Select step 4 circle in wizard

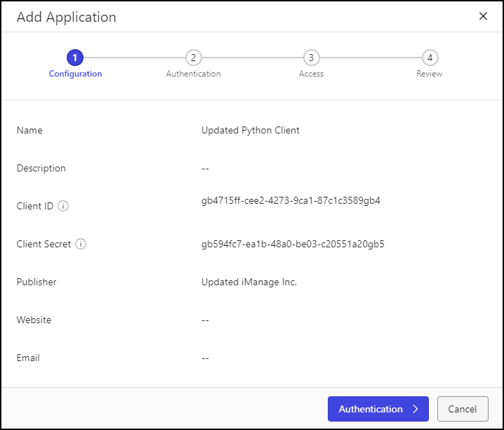pos(430,58)
